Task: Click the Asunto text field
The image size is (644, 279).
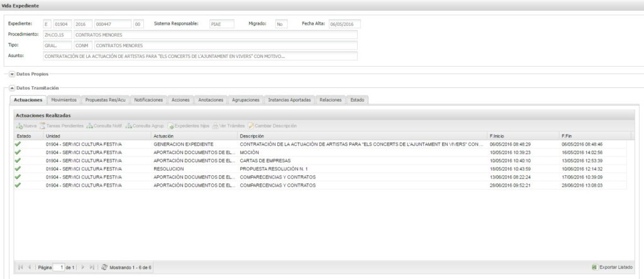Action: (200, 56)
